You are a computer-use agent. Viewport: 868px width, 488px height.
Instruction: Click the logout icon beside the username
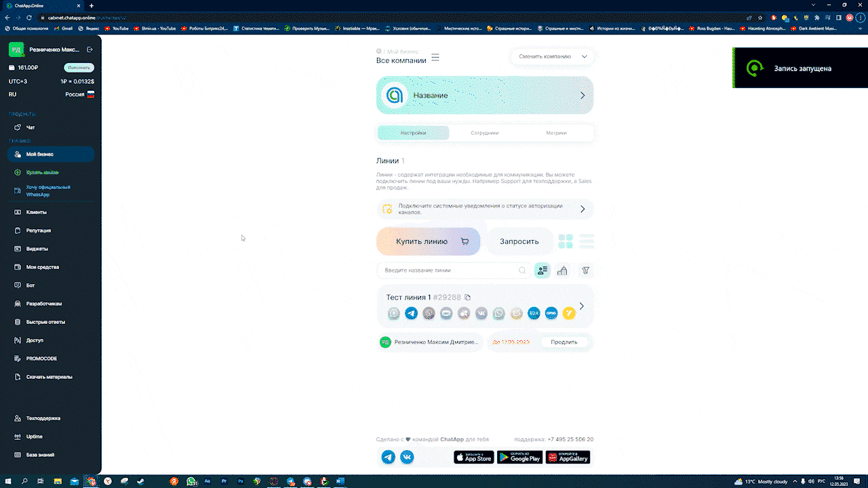coord(90,49)
